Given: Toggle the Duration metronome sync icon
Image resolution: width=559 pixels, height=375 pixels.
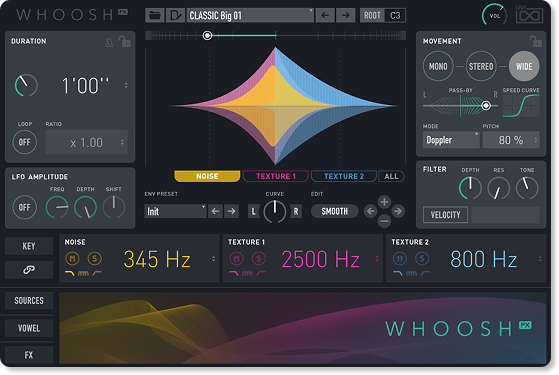Looking at the screenshot, I should 109,42.
